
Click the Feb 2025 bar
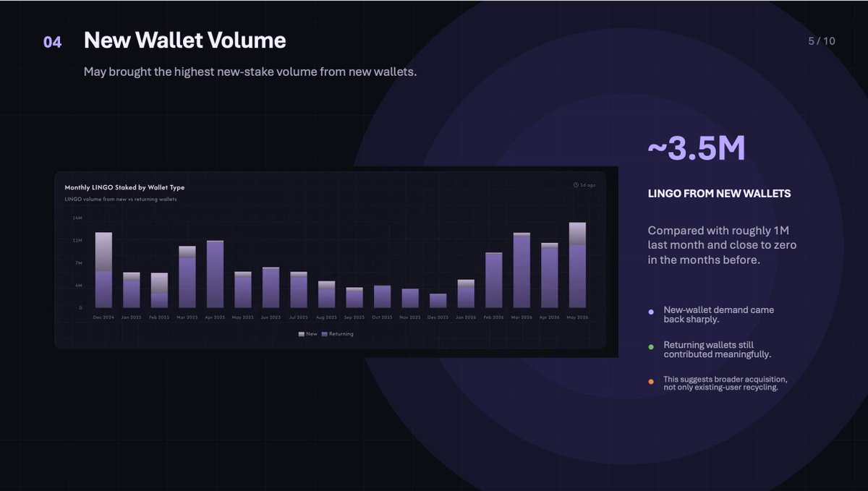coord(159,290)
